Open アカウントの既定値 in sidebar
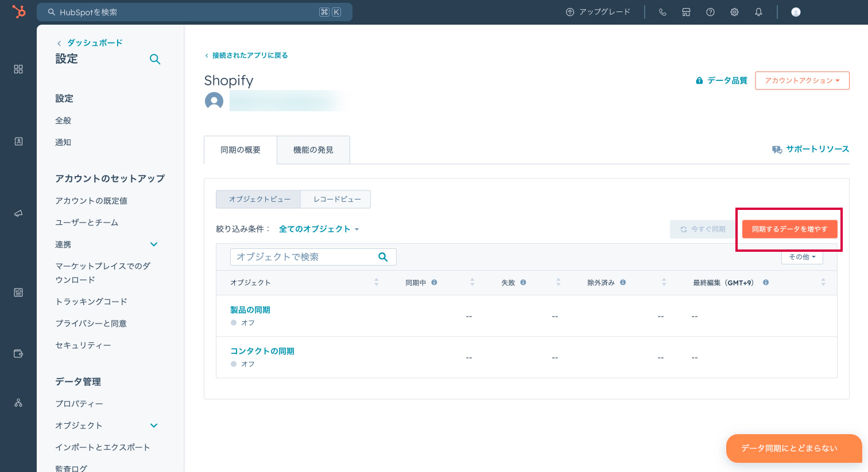 click(x=91, y=201)
